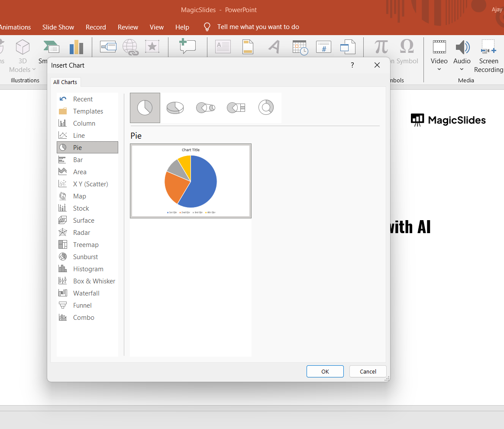The image size is (504, 429).
Task: Click the Comment icon in ribbon
Action: (187, 46)
